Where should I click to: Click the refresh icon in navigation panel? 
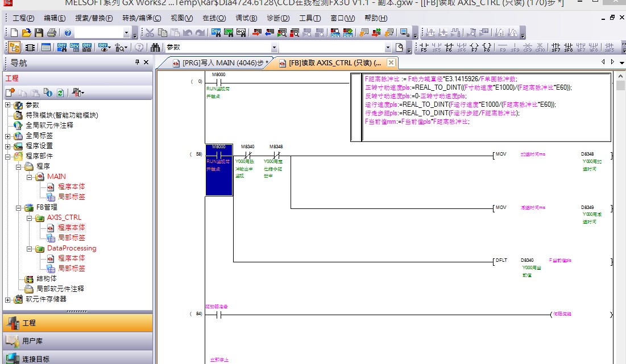[x=60, y=93]
